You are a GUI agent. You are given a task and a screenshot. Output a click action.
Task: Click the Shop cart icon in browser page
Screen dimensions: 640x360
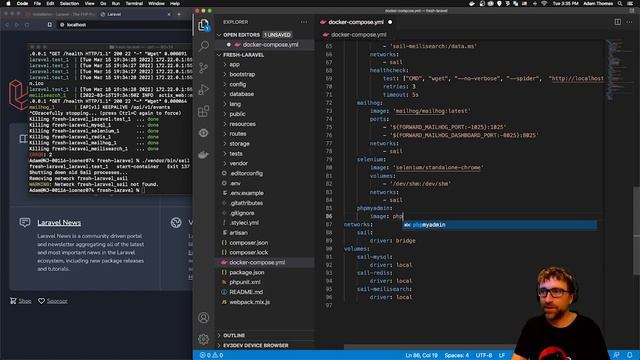point(13,301)
